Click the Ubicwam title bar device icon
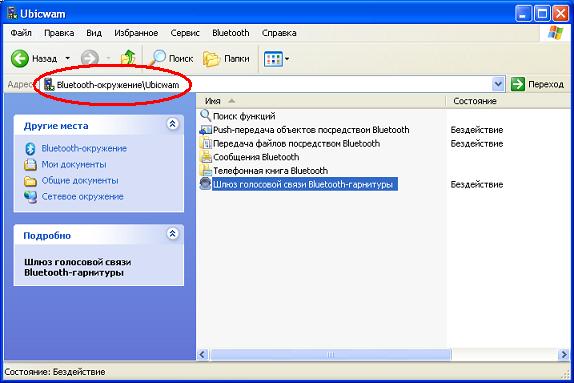 (12, 13)
